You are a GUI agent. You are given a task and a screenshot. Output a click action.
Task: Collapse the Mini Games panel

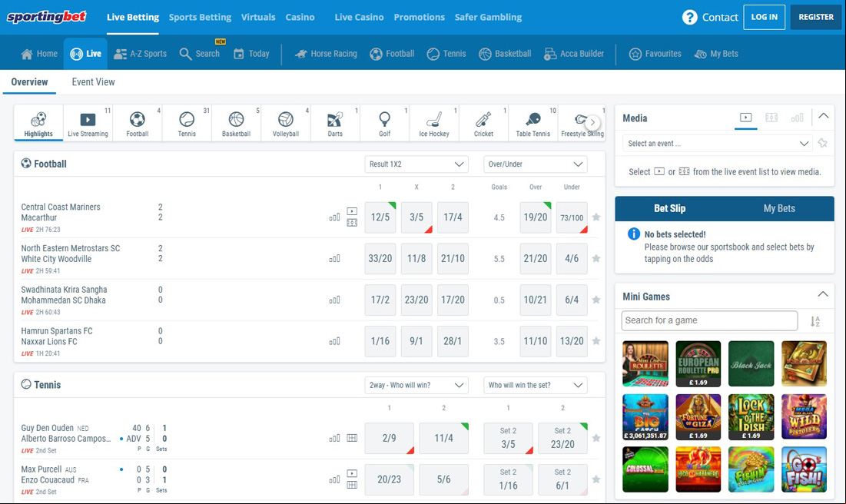pyautogui.click(x=823, y=294)
